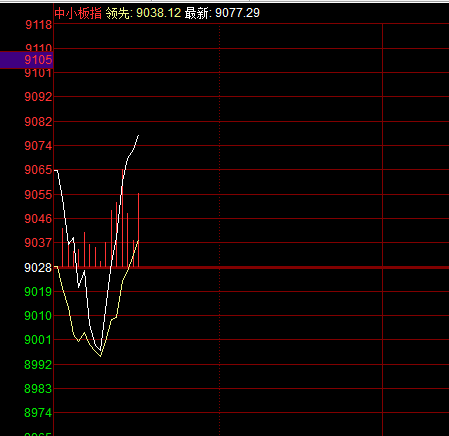Click the green 9001 price label
449x436 pixels.
coord(38,340)
